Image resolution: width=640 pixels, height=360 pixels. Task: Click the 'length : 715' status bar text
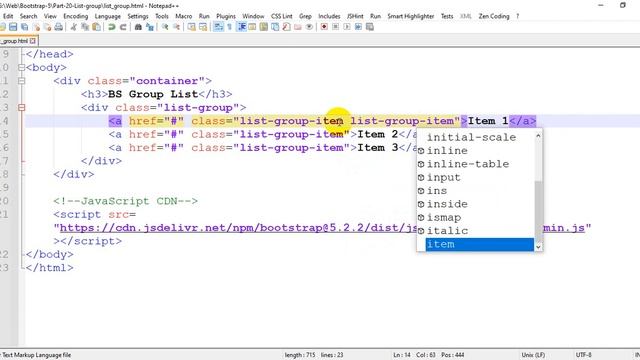[300, 355]
